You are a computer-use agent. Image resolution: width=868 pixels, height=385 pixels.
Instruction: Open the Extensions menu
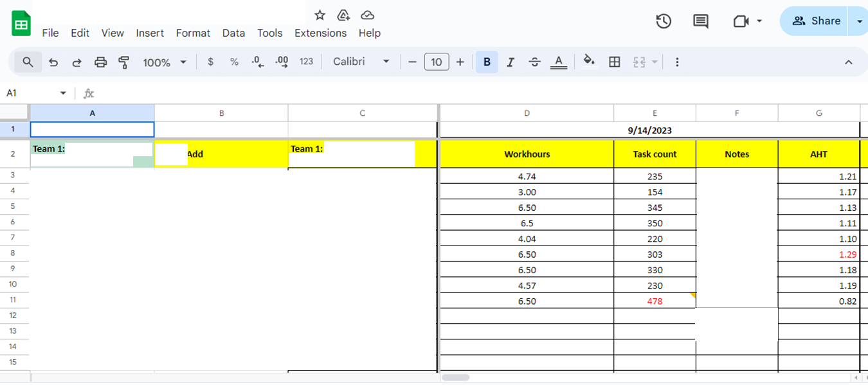pyautogui.click(x=320, y=33)
